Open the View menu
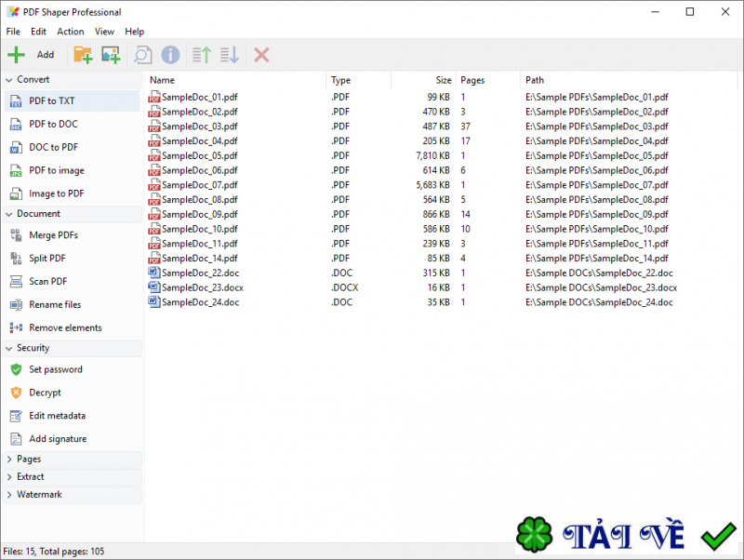The height and width of the screenshot is (560, 744). click(104, 31)
